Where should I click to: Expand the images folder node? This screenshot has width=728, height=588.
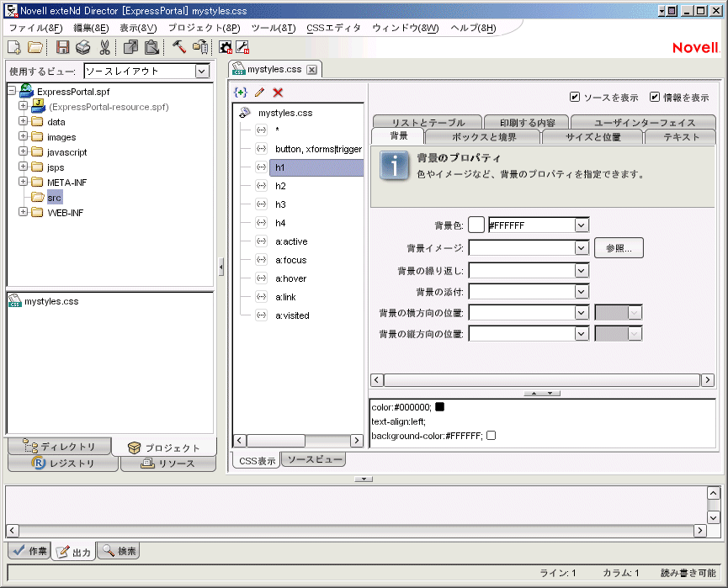coord(23,136)
